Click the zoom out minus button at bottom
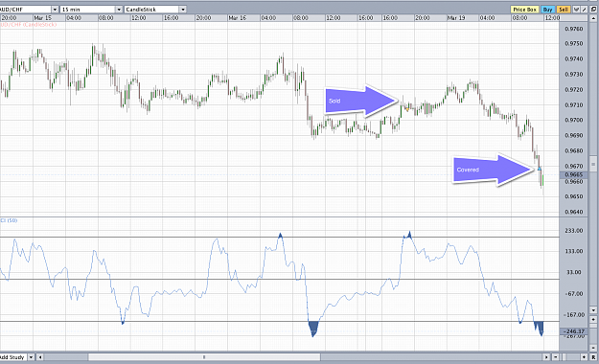The image size is (599, 364). (x=556, y=357)
